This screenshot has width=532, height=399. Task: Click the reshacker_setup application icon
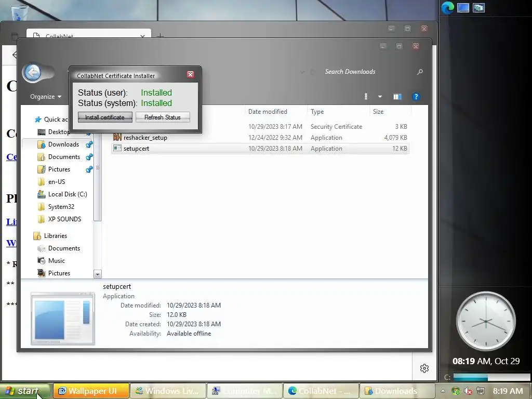117,137
